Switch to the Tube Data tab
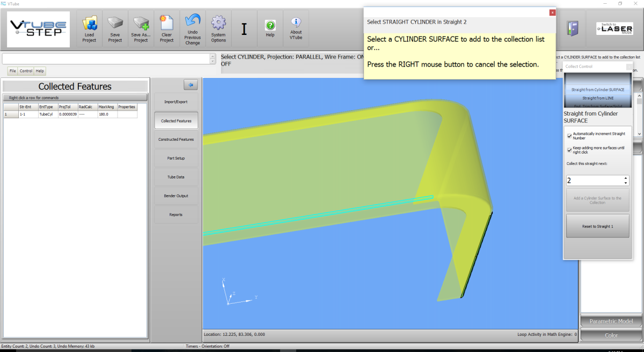Viewport: 644px width, 352px height. tap(176, 177)
